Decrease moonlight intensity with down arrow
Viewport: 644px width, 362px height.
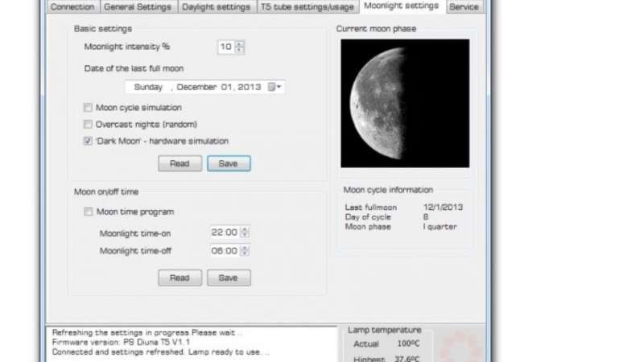240,51
